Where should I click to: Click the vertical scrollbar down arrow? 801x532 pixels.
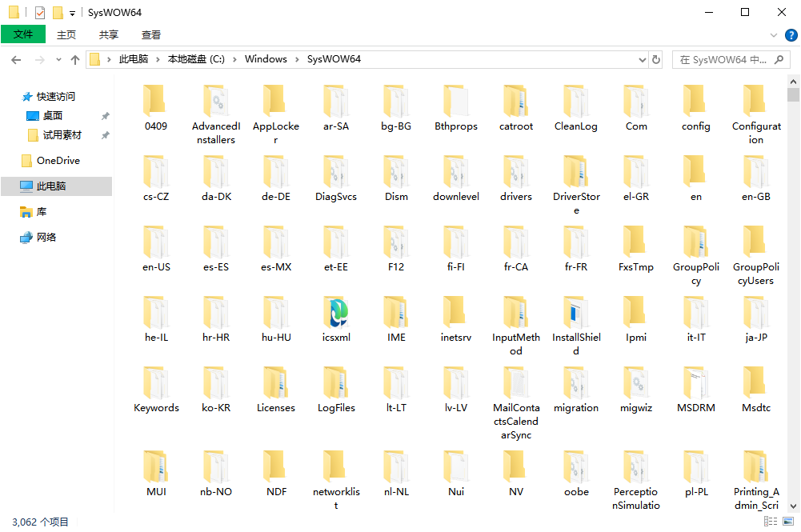coord(793,506)
